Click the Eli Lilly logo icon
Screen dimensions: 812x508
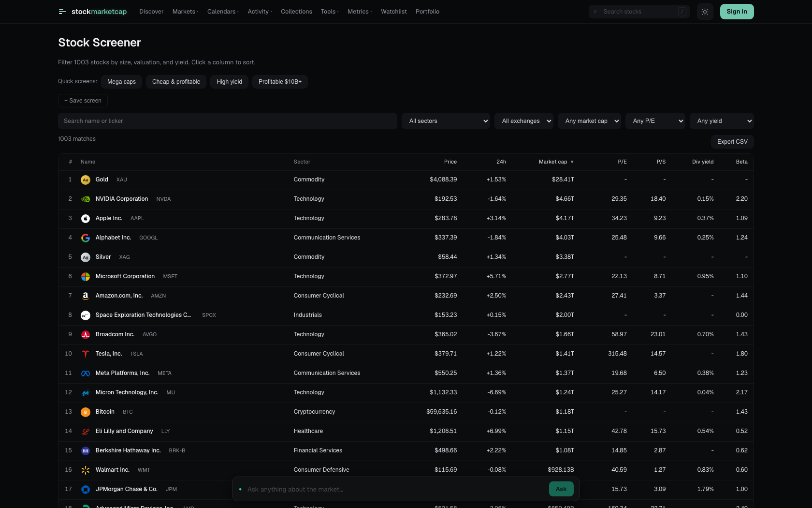tap(86, 432)
